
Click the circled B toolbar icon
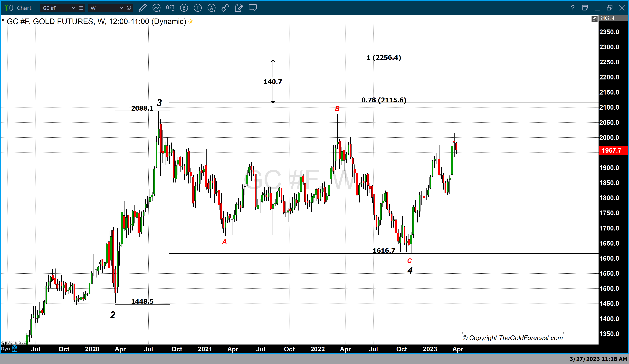(184, 8)
